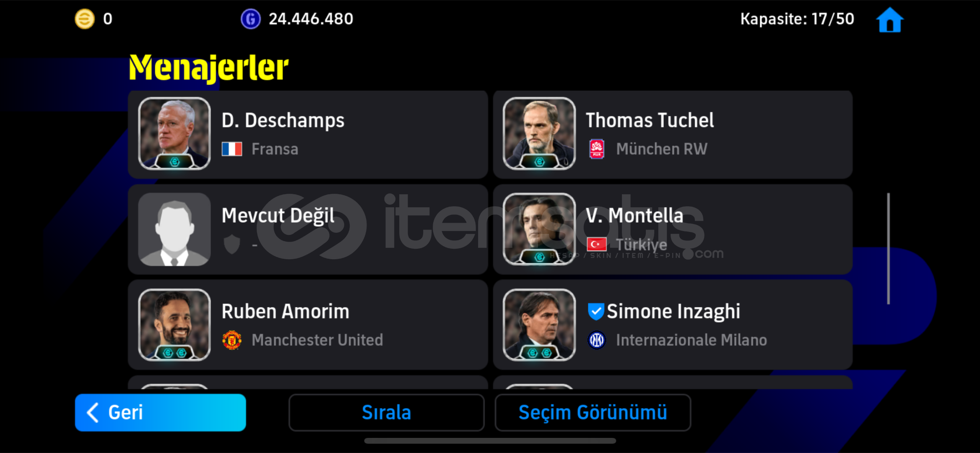Screen dimensions: 980x453
Task: Click the vertical scrollbar on the right
Action: 888,248
